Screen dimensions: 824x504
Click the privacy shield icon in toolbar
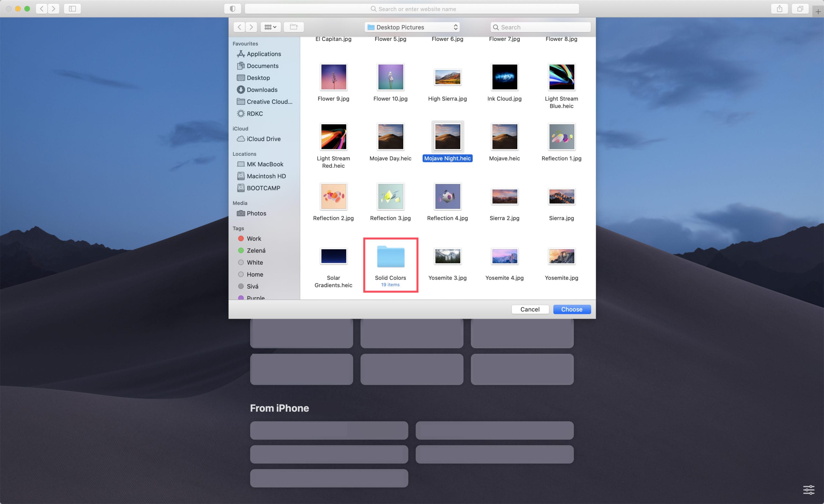coord(232,9)
